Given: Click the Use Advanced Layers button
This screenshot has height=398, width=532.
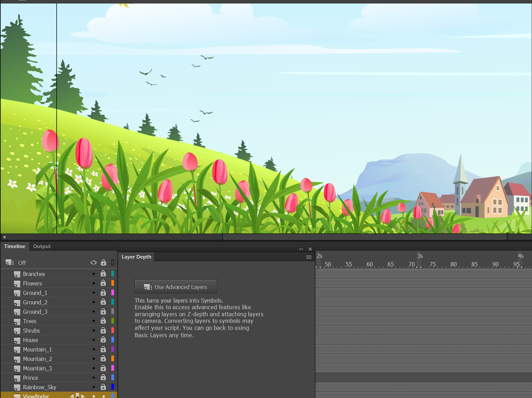Looking at the screenshot, I should 175,286.
